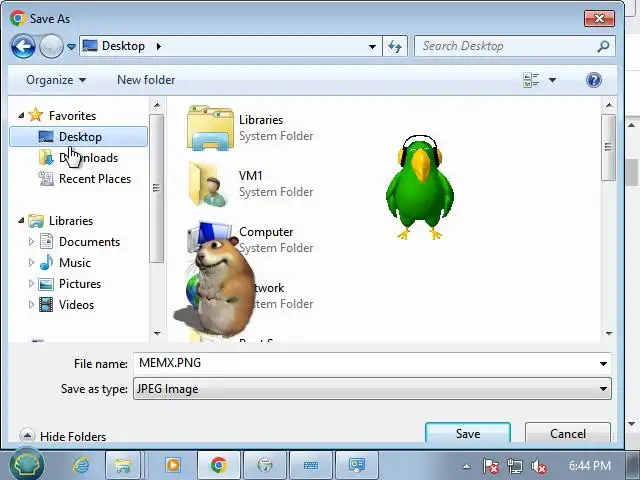Open the Windows Start orb
This screenshot has height=480, width=640.
(x=27, y=464)
